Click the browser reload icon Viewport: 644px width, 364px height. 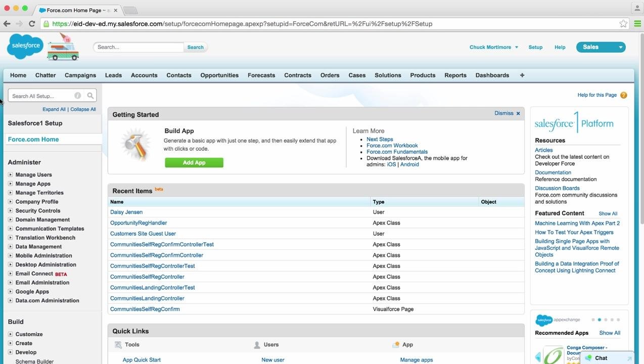(32, 24)
